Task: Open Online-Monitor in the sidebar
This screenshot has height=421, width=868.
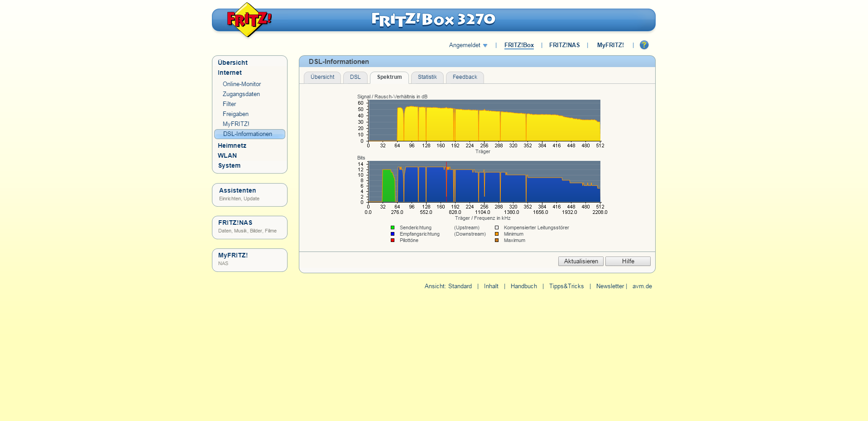Action: point(242,84)
